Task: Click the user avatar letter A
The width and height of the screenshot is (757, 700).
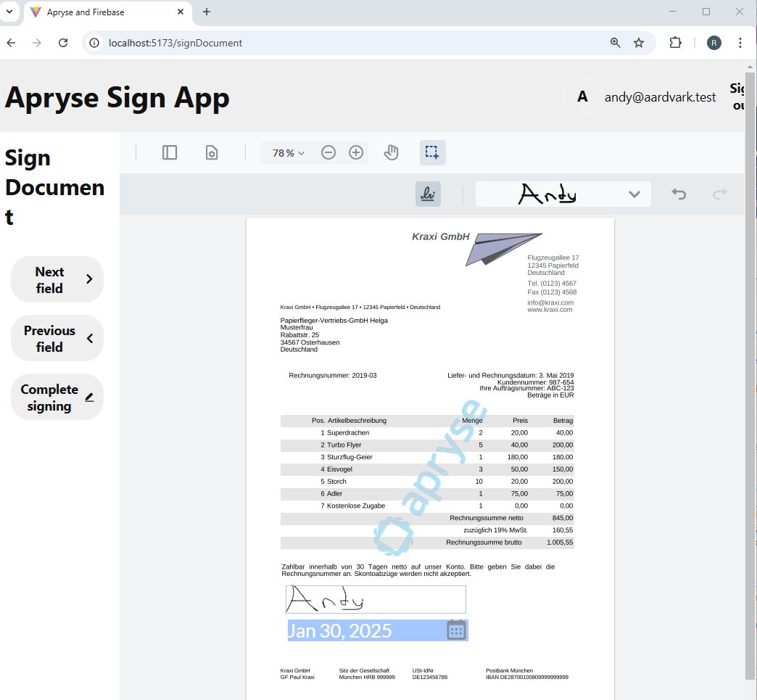Action: click(x=582, y=97)
